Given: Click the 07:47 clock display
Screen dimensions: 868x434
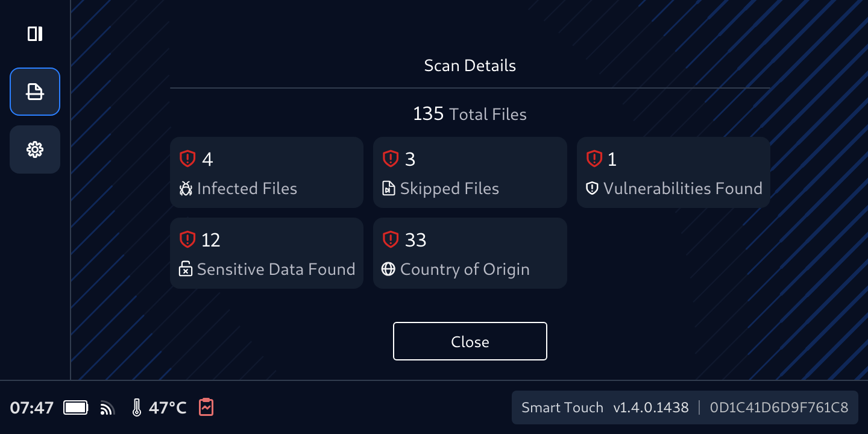Looking at the screenshot, I should point(32,408).
